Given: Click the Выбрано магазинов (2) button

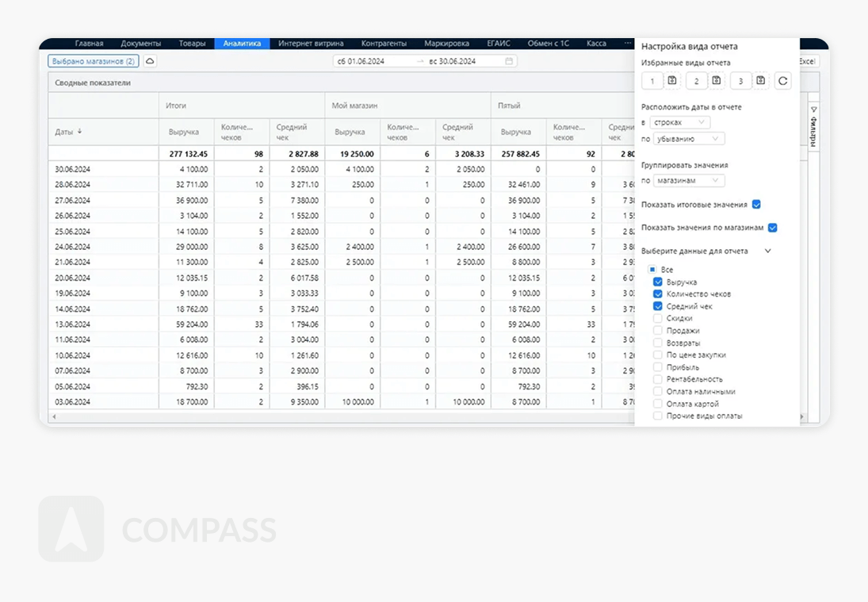Looking at the screenshot, I should point(94,61).
